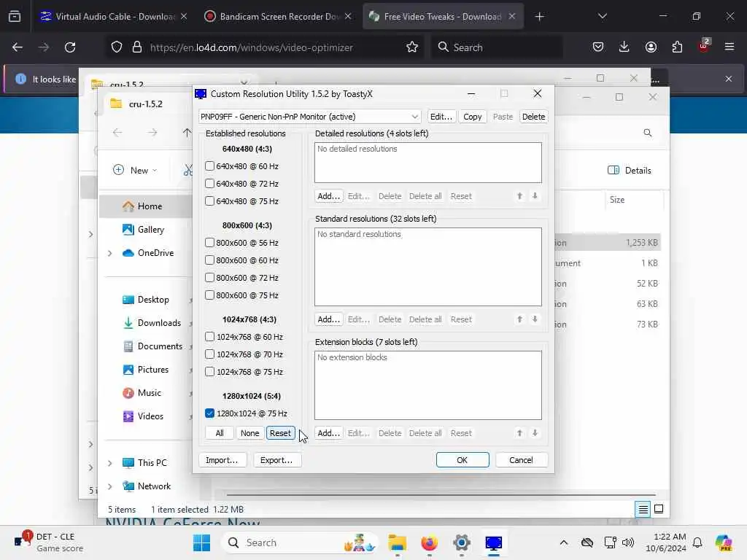Switch to Bandicam Screen Recorder tab
This screenshot has height=560, width=747.
click(x=279, y=17)
